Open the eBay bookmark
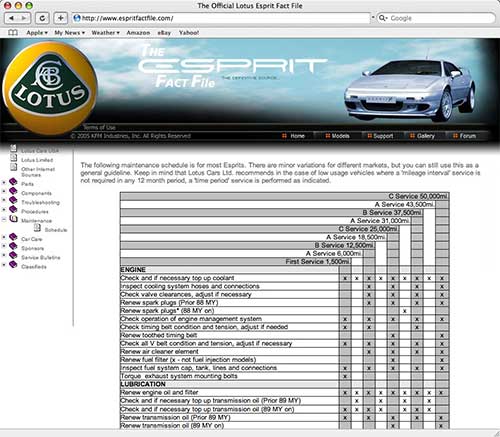This screenshot has height=437, width=500. [164, 33]
